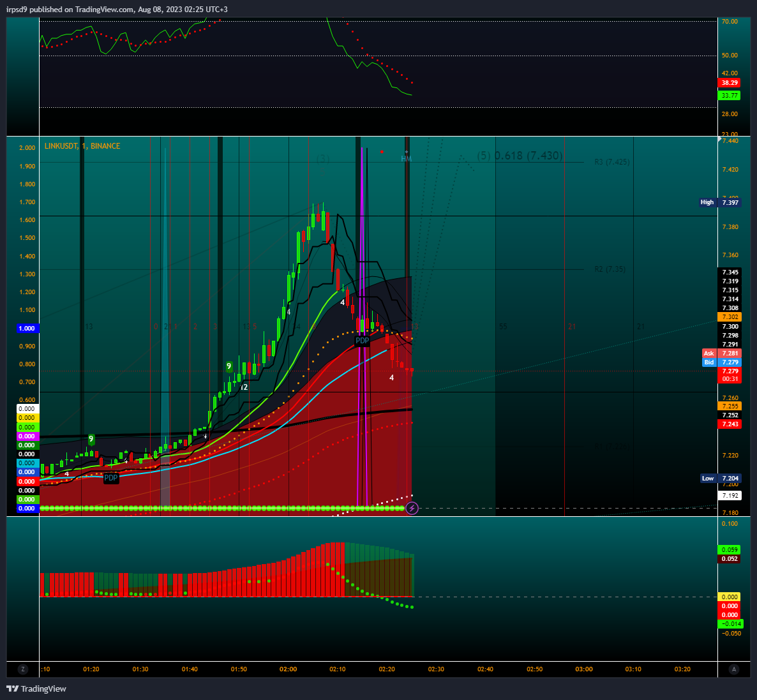Click the green -0.014 histogram value
Viewport: 757px width, 700px height.
pos(730,624)
